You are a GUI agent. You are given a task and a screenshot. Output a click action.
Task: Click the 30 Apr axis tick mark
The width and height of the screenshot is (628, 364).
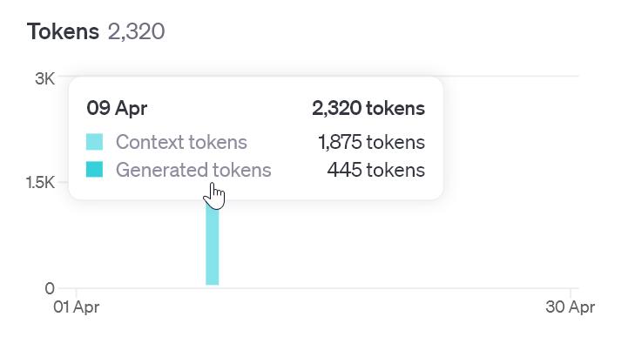570,293
